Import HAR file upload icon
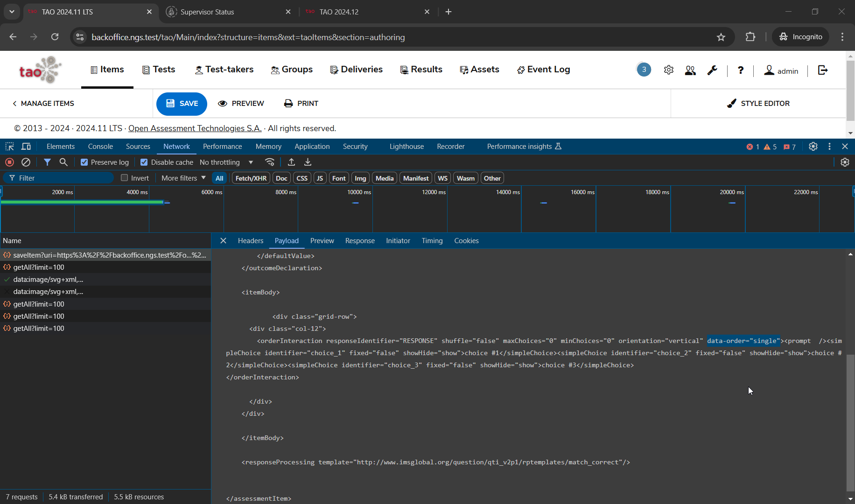 coord(291,162)
